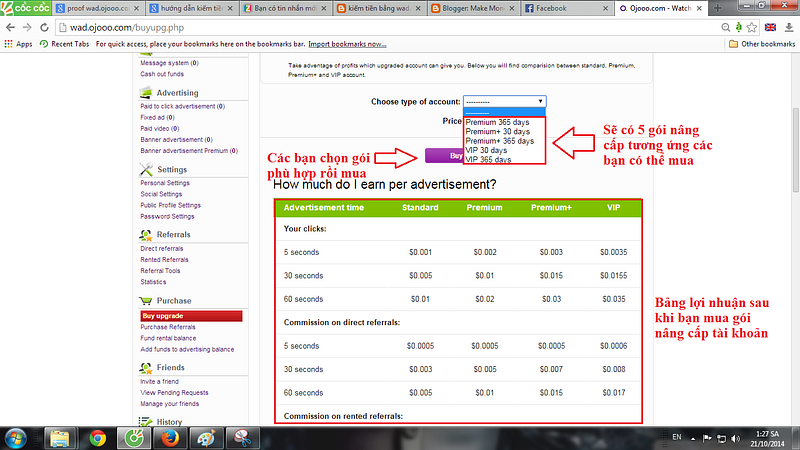This screenshot has height=450, width=800.
Task: Open the Choose type of account dropdown
Action: tap(504, 102)
